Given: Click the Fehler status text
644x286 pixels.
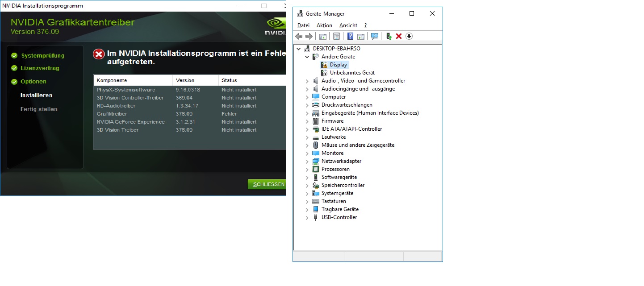Looking at the screenshot, I should [x=228, y=114].
